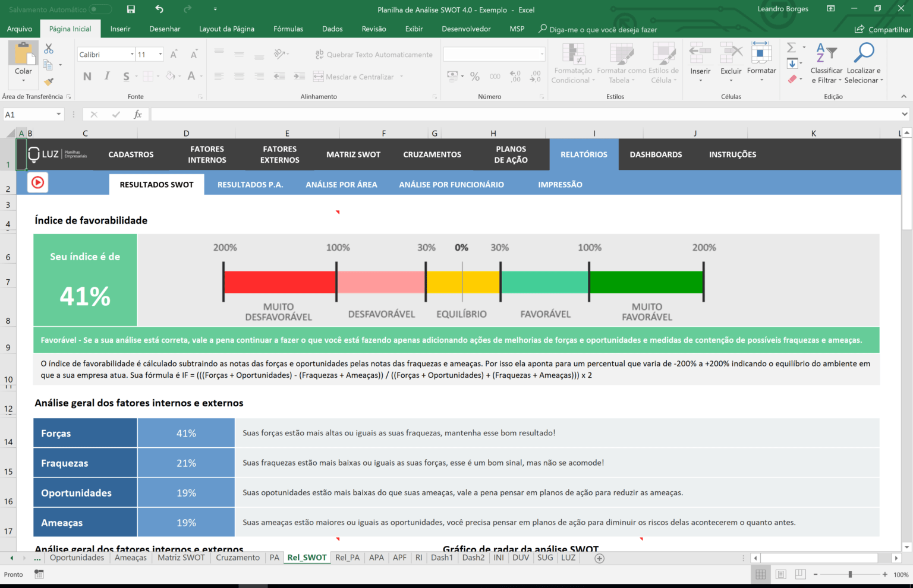
Task: Enable Quebrar Texto Automaticamente wrap text
Action: [374, 54]
